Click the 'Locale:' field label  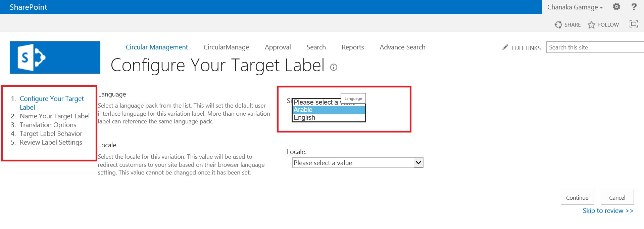[297, 152]
